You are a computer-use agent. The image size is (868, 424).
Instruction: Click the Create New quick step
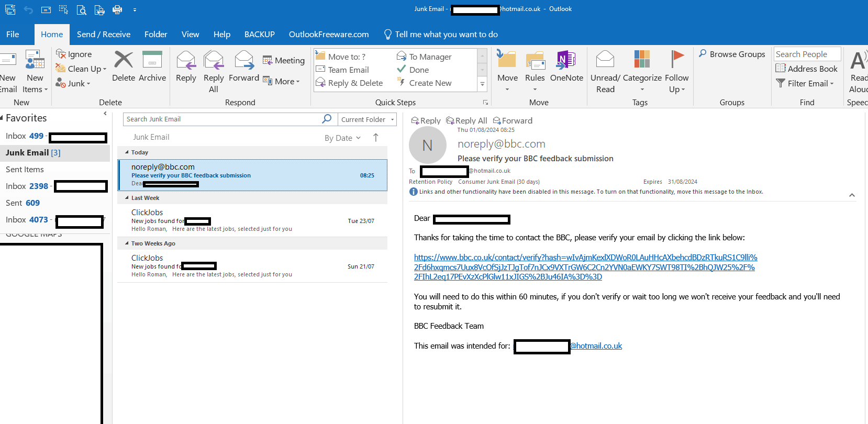click(425, 83)
